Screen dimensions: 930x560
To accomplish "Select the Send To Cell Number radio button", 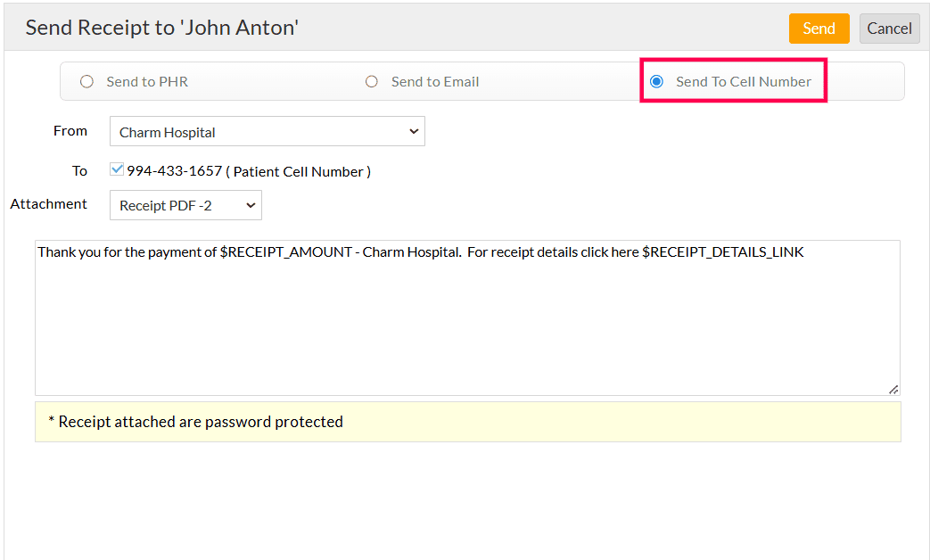I will pyautogui.click(x=657, y=82).
